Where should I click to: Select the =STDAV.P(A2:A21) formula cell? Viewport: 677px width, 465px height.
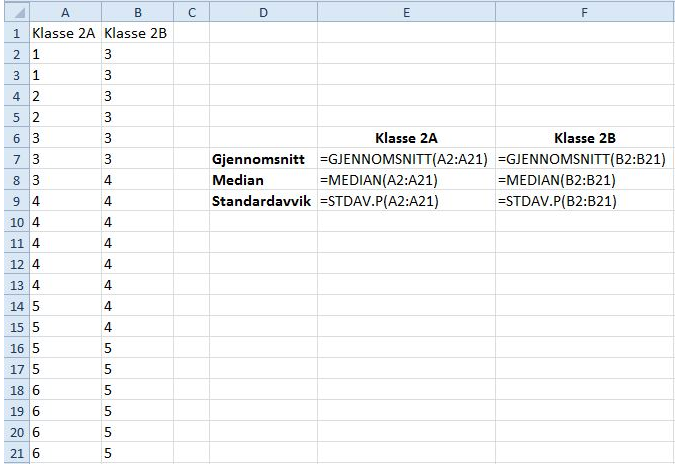click(406, 202)
